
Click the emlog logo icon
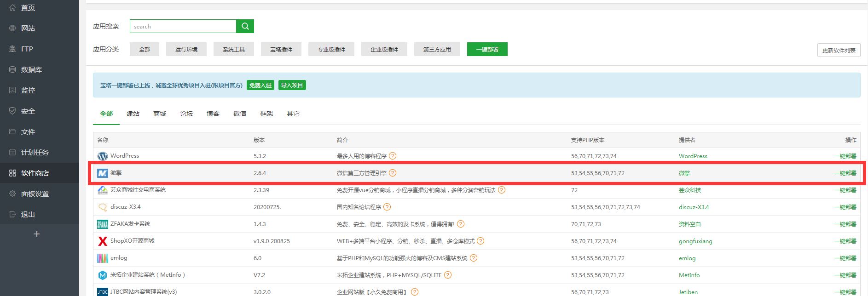point(103,258)
